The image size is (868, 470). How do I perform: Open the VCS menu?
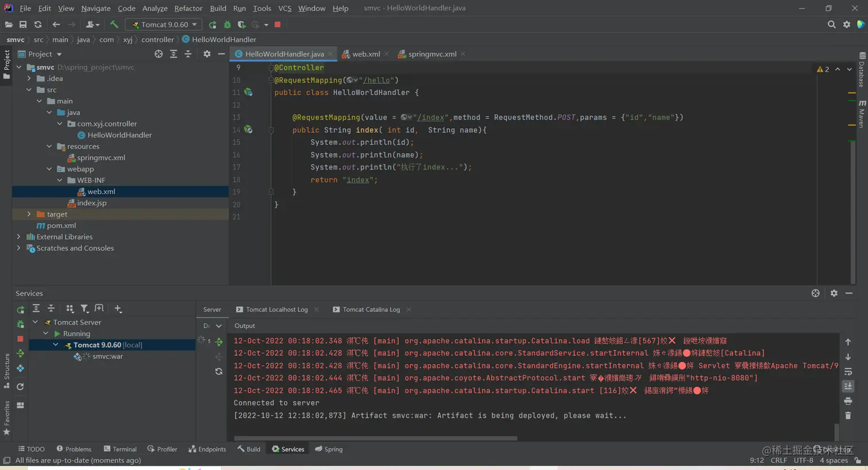(285, 8)
